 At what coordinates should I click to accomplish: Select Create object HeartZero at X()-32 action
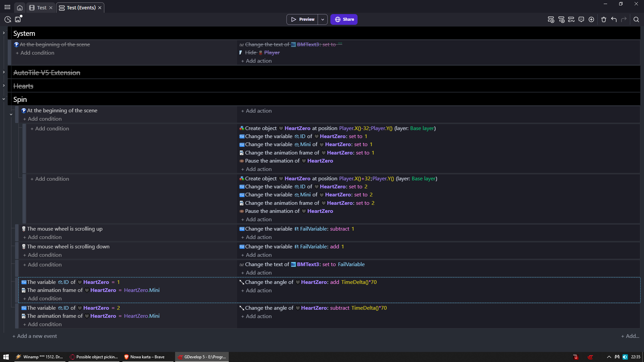[337, 128]
